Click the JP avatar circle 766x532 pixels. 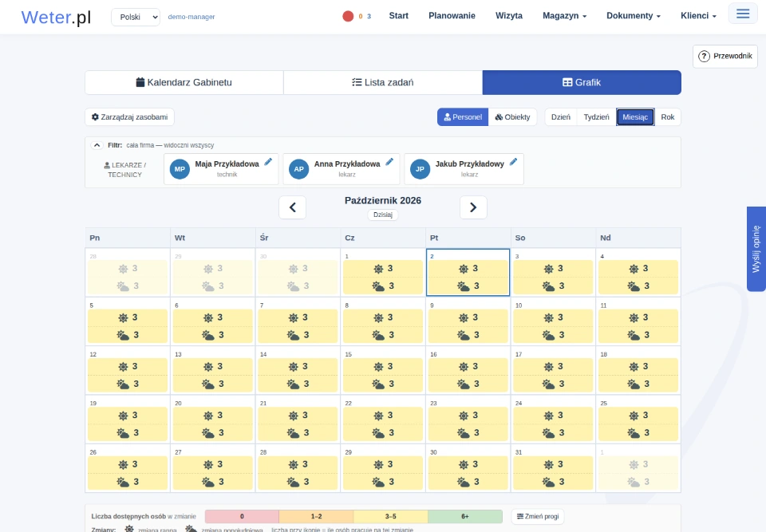point(421,169)
